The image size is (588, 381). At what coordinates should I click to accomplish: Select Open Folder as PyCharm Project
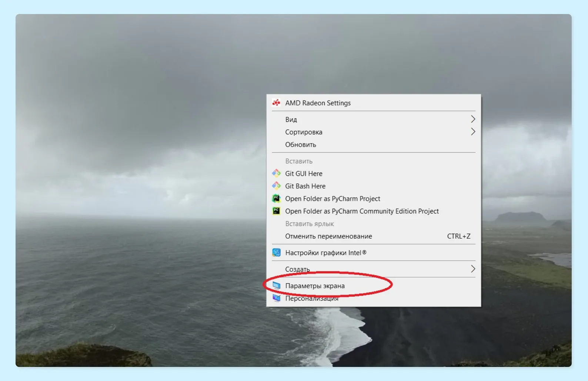click(x=374, y=199)
